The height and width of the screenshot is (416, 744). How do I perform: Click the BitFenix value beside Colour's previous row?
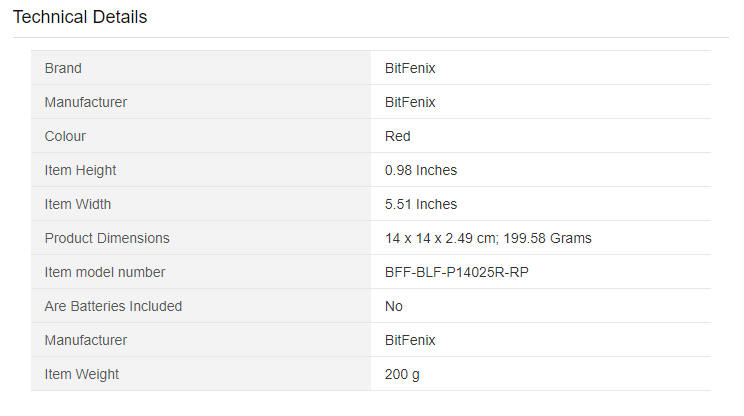tap(410, 102)
